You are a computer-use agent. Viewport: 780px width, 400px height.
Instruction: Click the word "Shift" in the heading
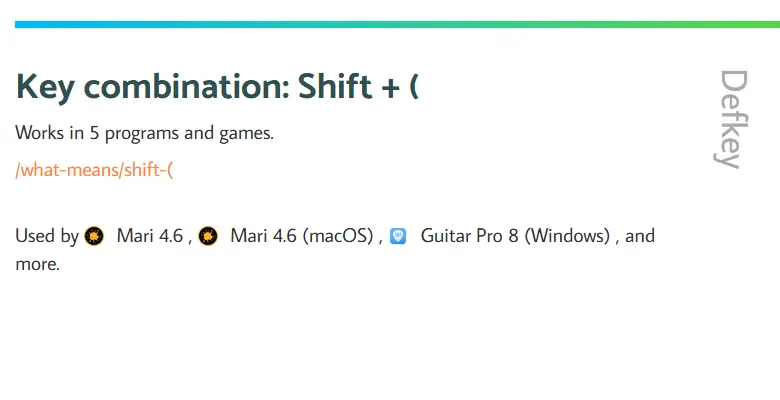point(335,86)
